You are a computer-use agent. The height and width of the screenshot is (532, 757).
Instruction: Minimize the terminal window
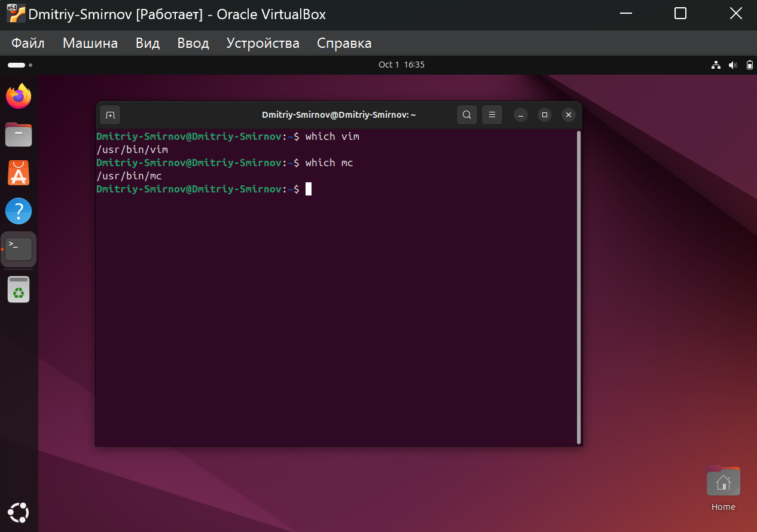[521, 115]
